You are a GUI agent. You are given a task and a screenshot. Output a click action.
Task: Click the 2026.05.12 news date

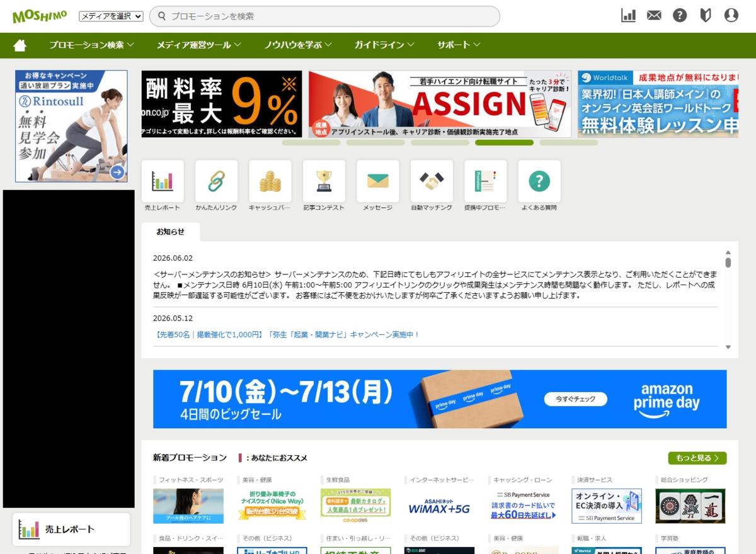tap(173, 319)
